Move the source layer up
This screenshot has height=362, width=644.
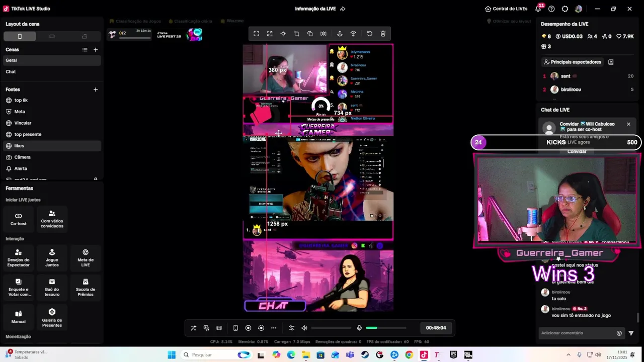(x=340, y=34)
